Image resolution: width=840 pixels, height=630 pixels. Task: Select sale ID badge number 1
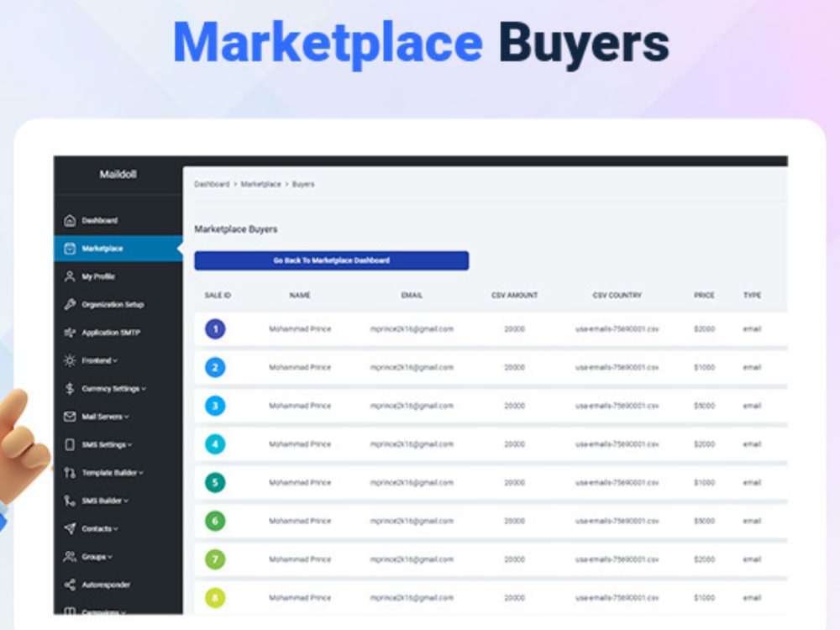215,329
